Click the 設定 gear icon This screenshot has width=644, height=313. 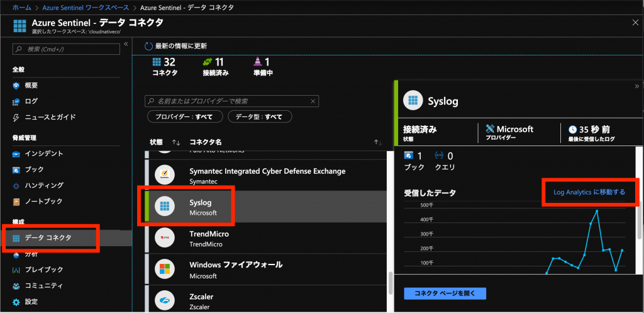click(x=16, y=302)
